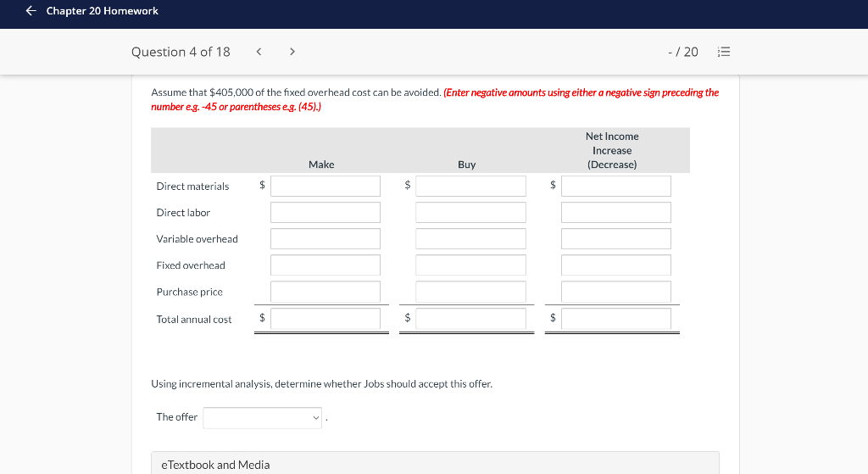The image size is (868, 474).
Task: Click the Direct labor Net Income input field
Action: pyautogui.click(x=616, y=213)
